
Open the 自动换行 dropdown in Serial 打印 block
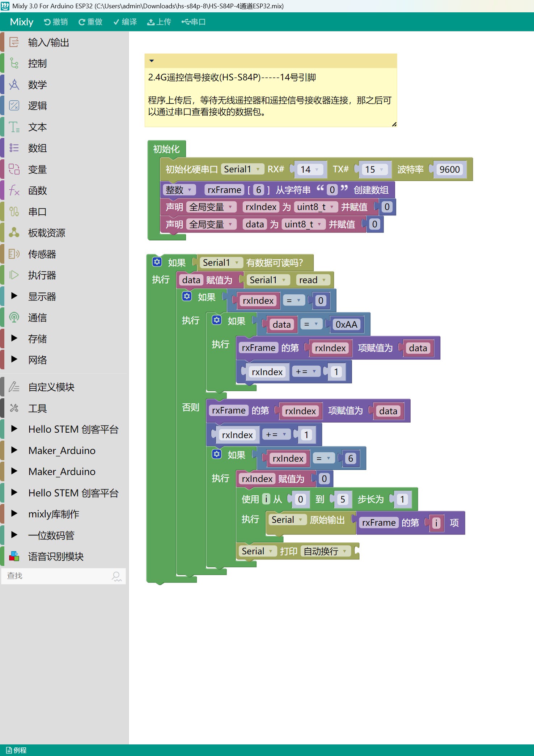[326, 551]
